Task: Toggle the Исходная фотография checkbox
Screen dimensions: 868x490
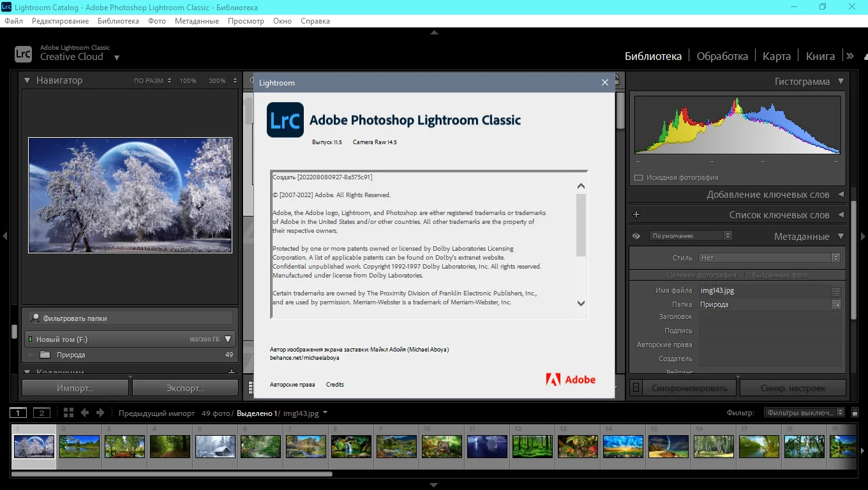Action: tap(638, 177)
